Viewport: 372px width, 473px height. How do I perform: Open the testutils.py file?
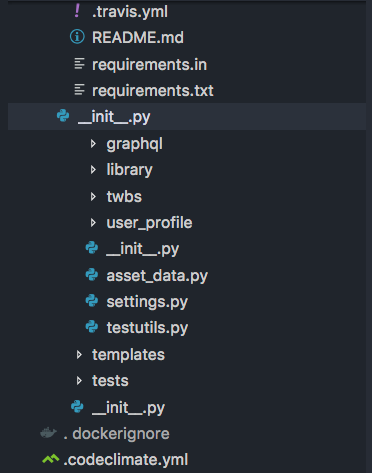[x=147, y=328]
